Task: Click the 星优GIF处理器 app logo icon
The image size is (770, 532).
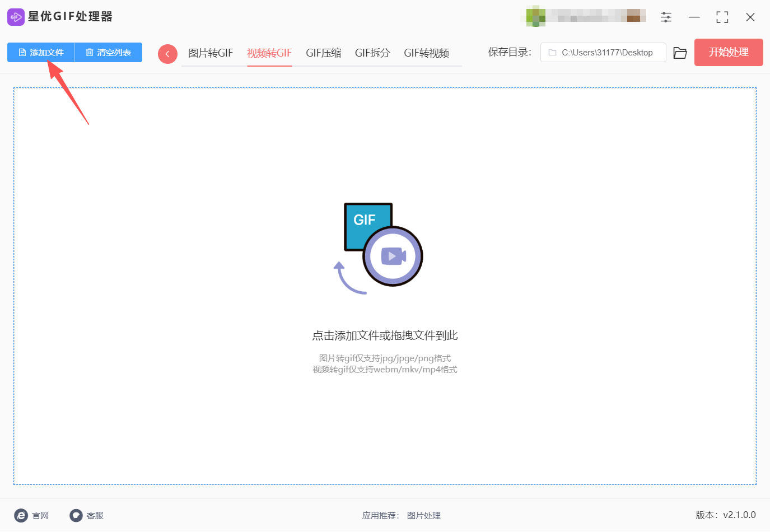Action: (15, 16)
